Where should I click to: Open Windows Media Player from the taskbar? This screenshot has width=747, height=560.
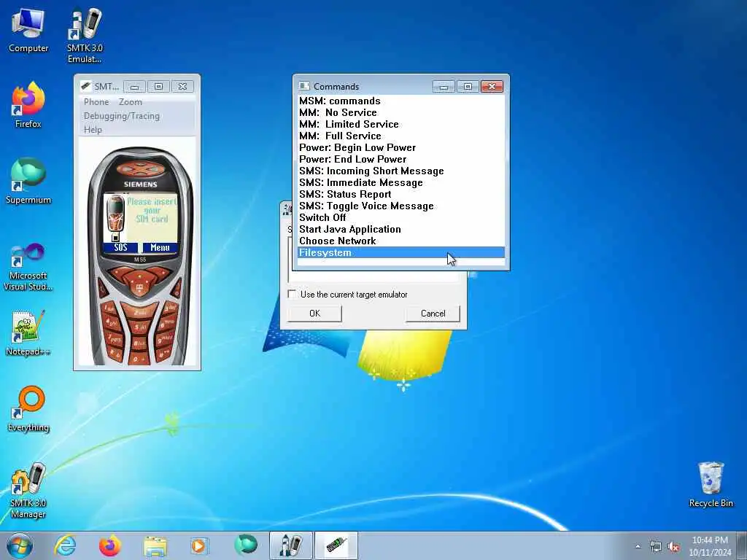point(200,545)
